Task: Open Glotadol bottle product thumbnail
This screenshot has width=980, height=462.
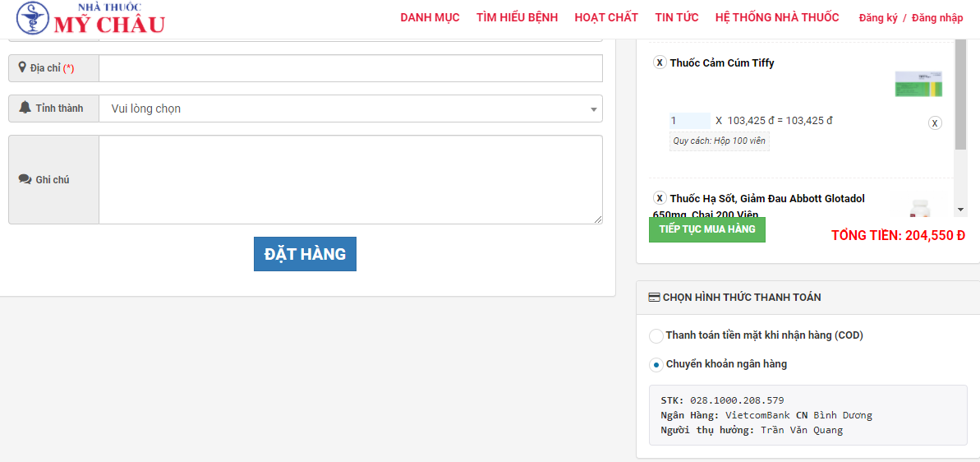Action: (x=919, y=208)
